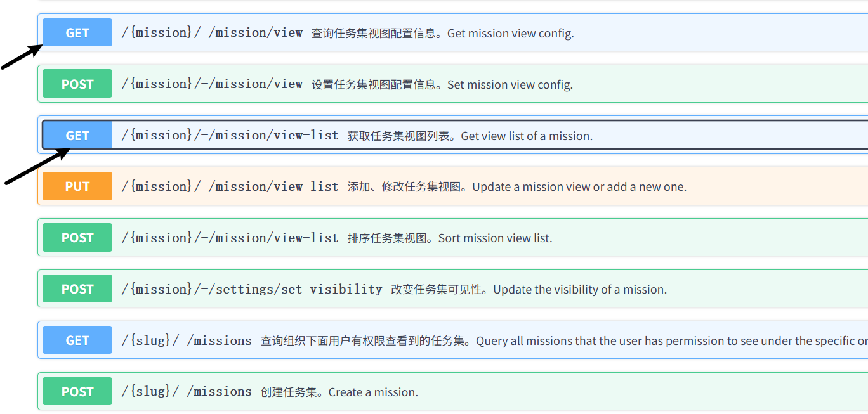
Task: Open the POST /{slug}/-/missions path link
Action: [187, 392]
